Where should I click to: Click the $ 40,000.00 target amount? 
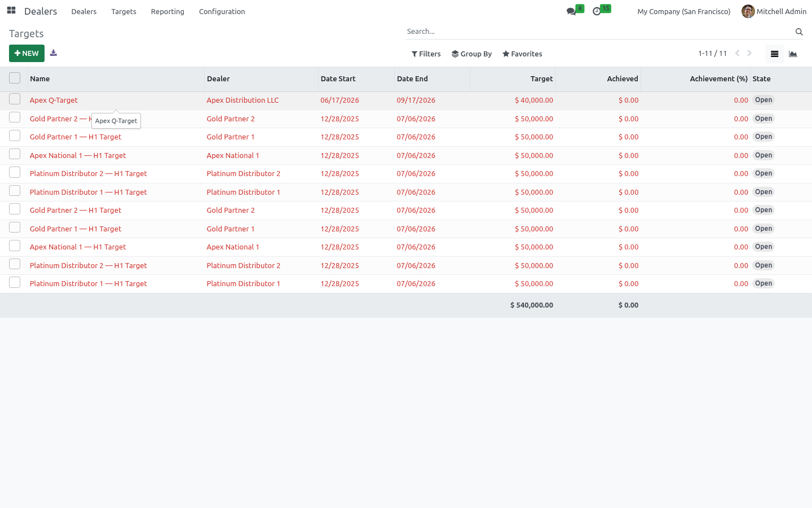(534, 100)
